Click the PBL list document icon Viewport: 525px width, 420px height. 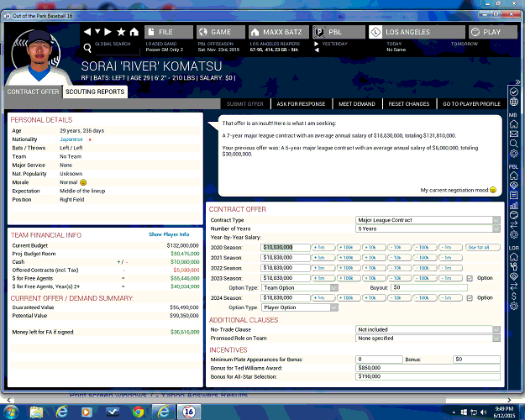click(x=513, y=195)
